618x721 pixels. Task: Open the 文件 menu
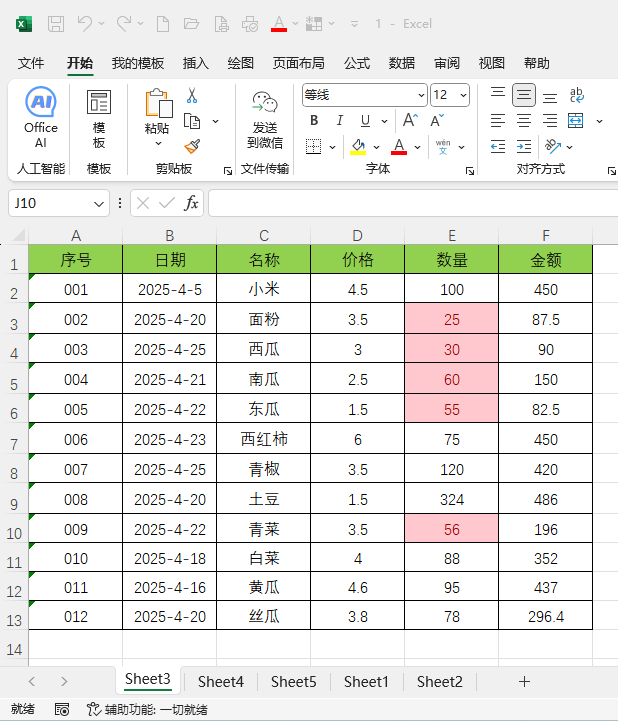31,63
